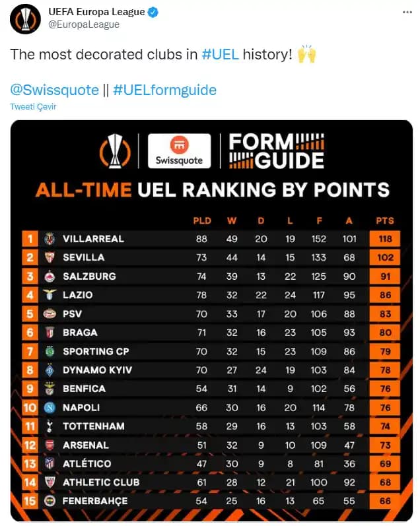Open the #UEL hashtag link
Screen dimensions: 420x526
221,55
